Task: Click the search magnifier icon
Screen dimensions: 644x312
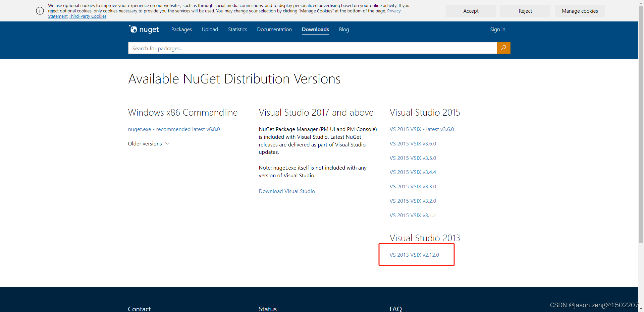Action: [x=503, y=48]
